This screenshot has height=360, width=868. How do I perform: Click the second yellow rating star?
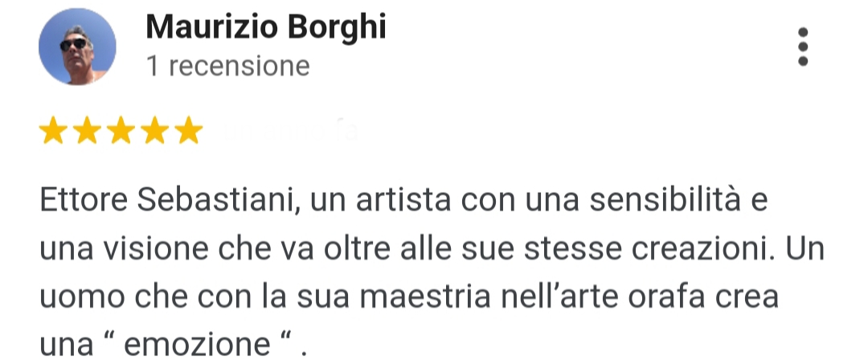coord(87,131)
